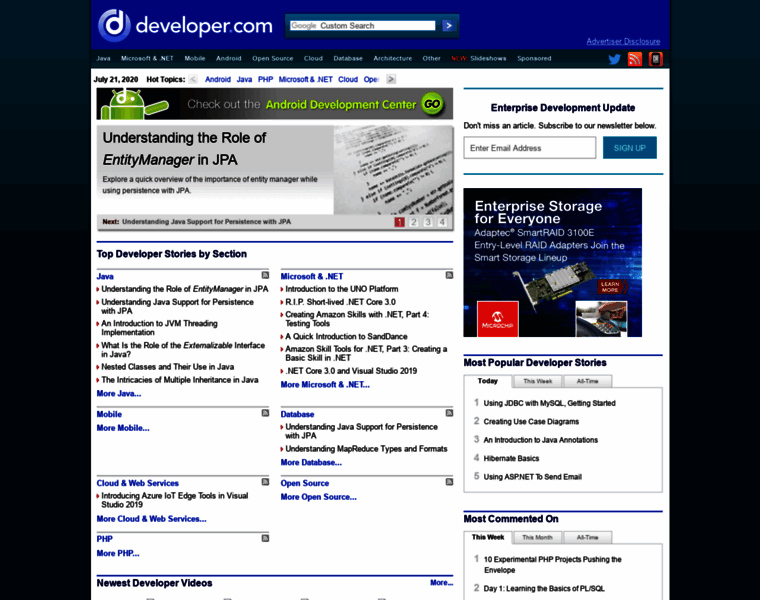Click the red mobile app icon in header

tap(656, 59)
